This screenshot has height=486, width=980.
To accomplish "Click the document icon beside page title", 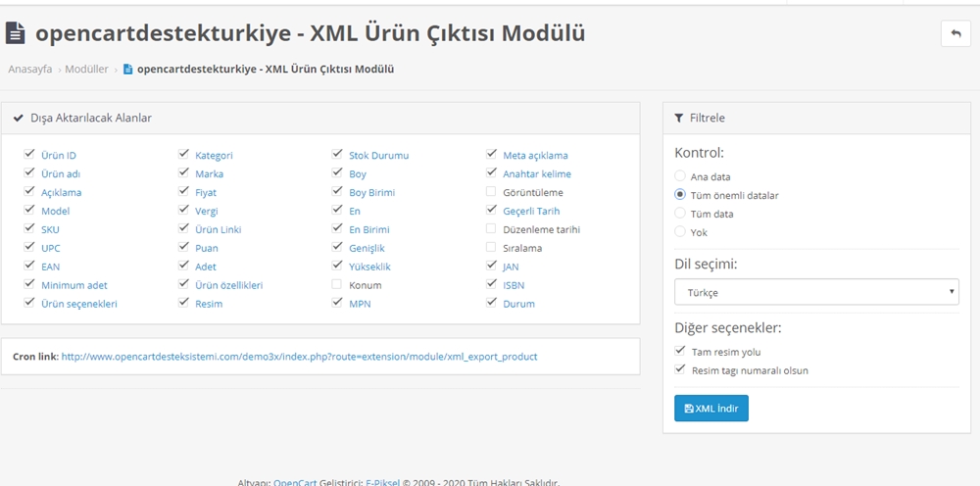I will [15, 33].
